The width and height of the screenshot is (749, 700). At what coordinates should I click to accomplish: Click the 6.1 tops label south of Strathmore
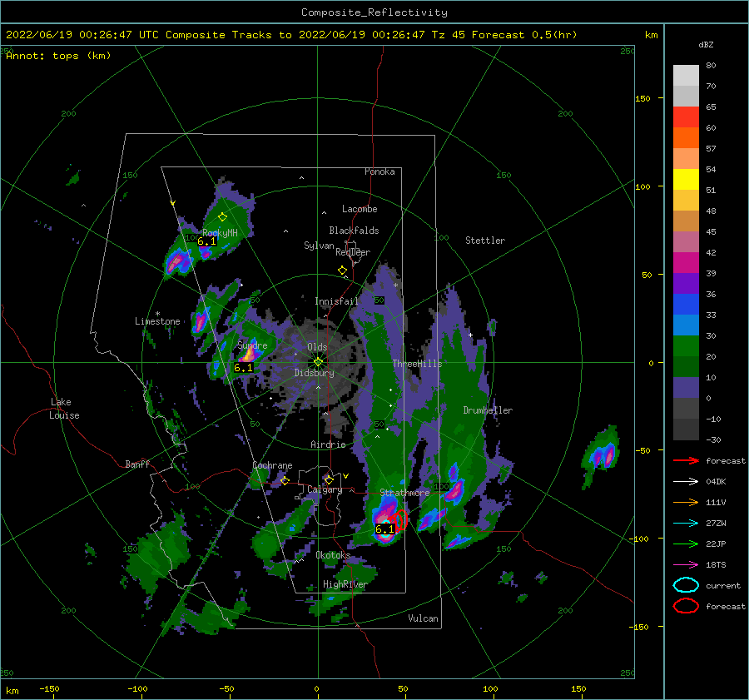385,529
